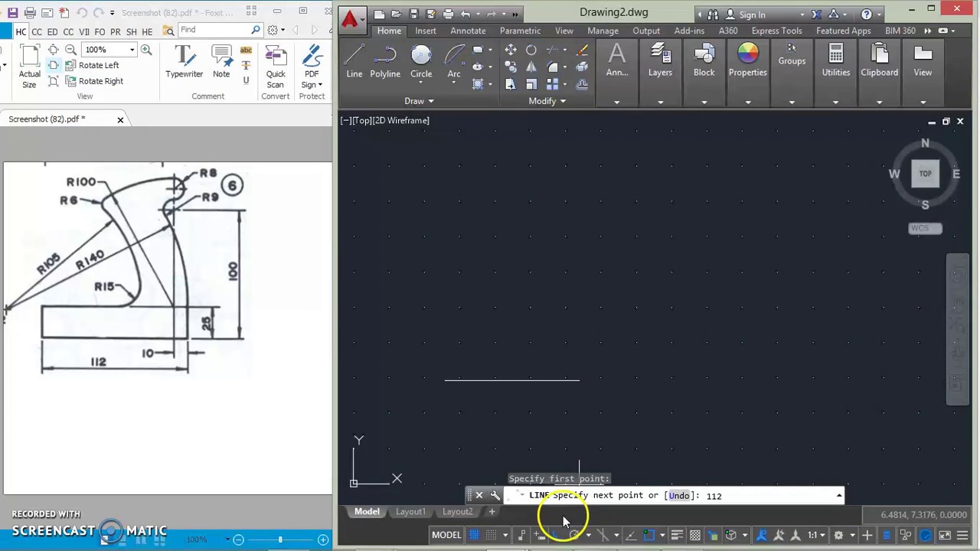Expand the Draw panel dropdown

pos(420,101)
